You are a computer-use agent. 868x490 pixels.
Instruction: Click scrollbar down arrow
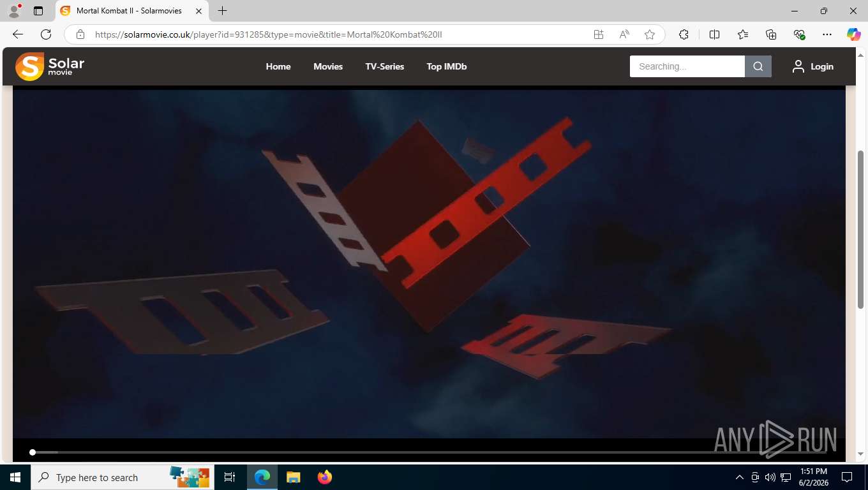[x=861, y=454]
